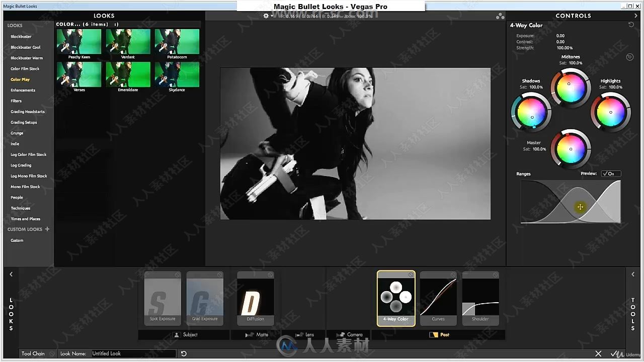Open the Grading Headstarts category
This screenshot has width=644, height=362.
tap(28, 112)
